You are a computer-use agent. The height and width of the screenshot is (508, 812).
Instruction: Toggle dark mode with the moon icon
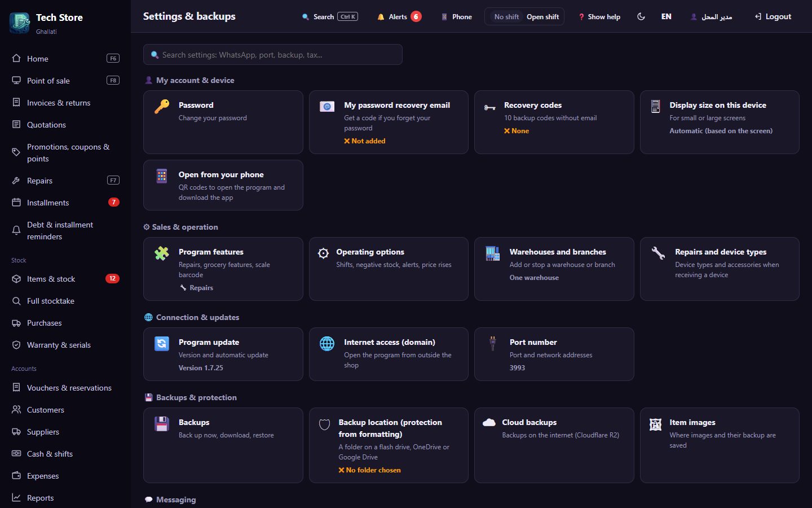point(641,16)
